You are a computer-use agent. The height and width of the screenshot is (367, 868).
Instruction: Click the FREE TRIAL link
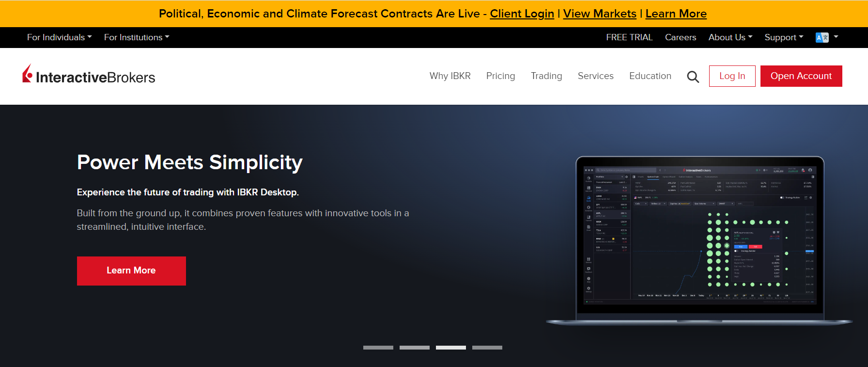(x=629, y=37)
